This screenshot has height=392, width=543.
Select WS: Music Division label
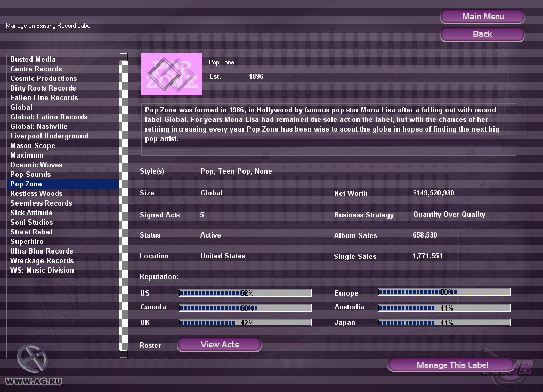[42, 271]
